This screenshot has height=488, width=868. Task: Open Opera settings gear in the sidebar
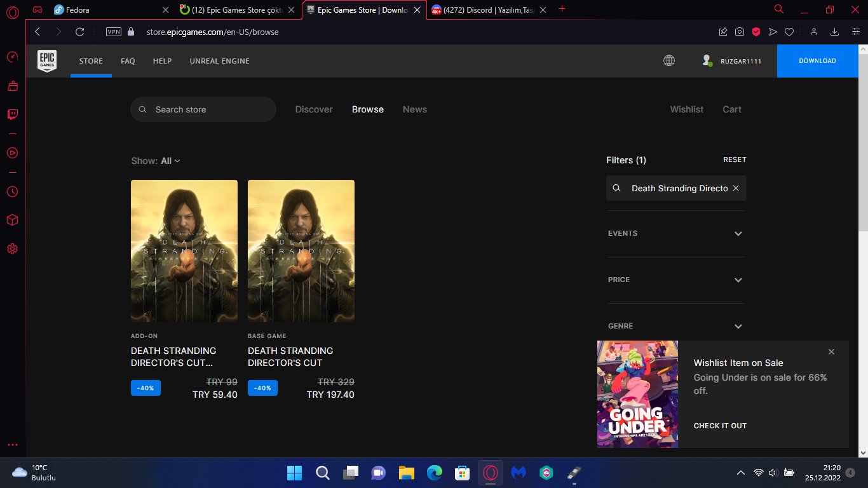12,248
